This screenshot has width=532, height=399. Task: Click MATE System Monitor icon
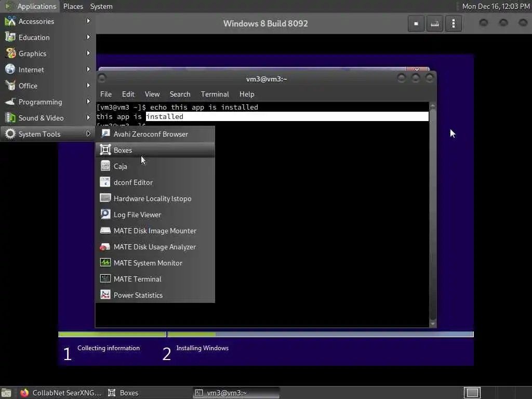pos(105,262)
